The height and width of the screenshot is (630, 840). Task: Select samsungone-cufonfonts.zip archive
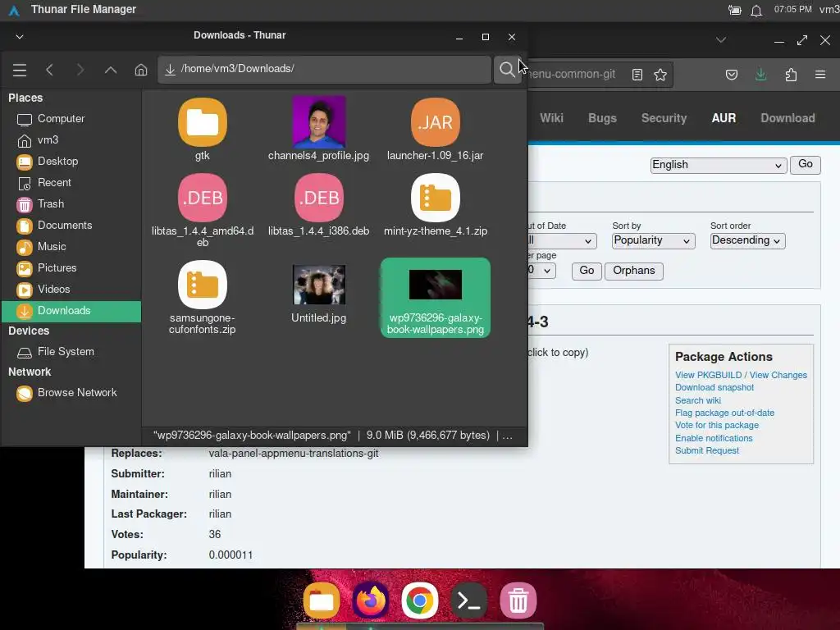[x=203, y=298]
